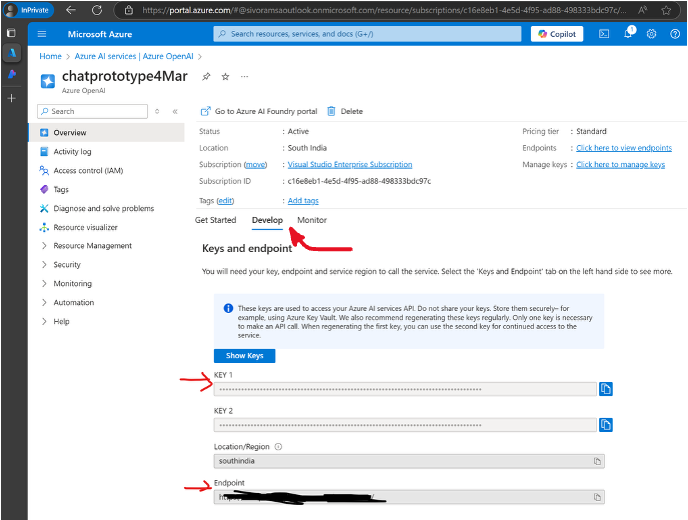Select the Subscription ID value text
The height and width of the screenshot is (520, 688).
pyautogui.click(x=359, y=181)
